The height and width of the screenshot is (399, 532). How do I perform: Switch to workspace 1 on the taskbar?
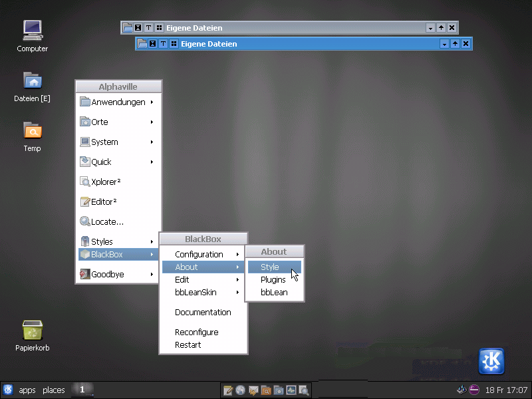tap(82, 390)
